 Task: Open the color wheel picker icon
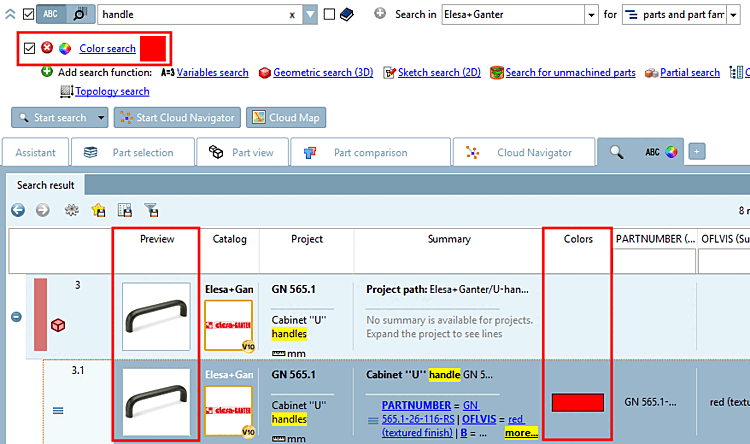(65, 48)
